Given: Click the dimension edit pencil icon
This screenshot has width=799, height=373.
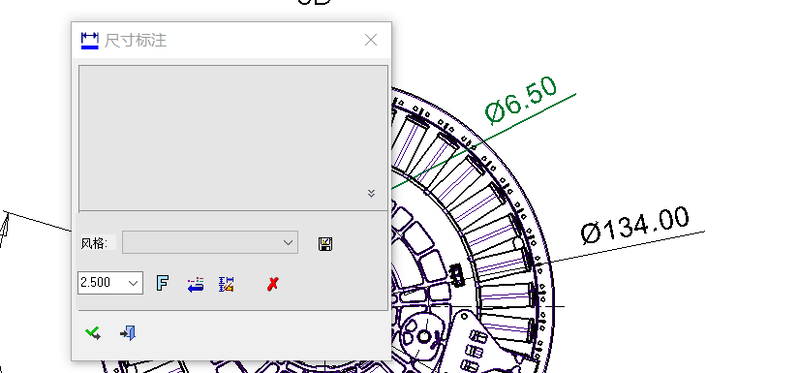Looking at the screenshot, I should pyautogui.click(x=226, y=284).
